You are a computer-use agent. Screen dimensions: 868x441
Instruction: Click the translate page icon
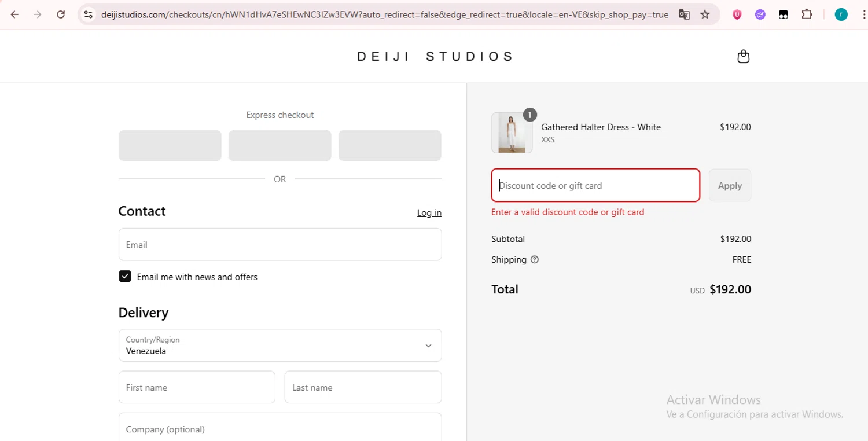point(684,14)
